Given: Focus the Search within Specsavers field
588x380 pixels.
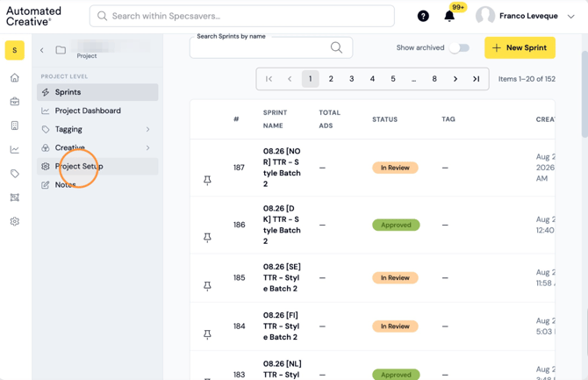Looking at the screenshot, I should tap(242, 16).
